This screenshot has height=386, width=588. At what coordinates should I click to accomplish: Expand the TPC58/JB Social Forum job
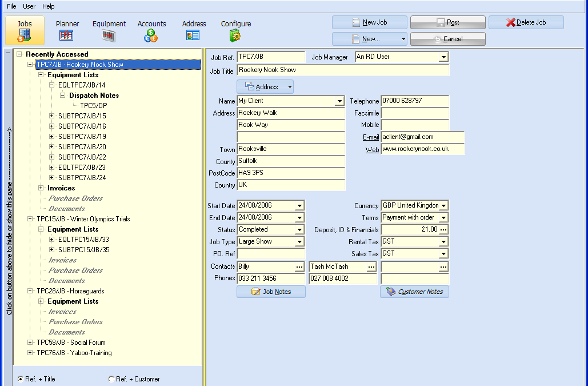(31, 343)
